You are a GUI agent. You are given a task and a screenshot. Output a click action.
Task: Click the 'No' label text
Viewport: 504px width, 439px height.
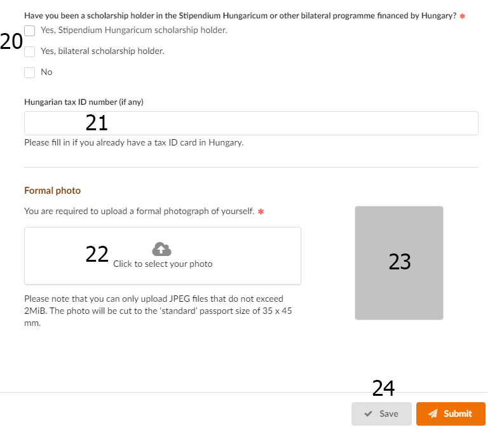click(x=46, y=72)
